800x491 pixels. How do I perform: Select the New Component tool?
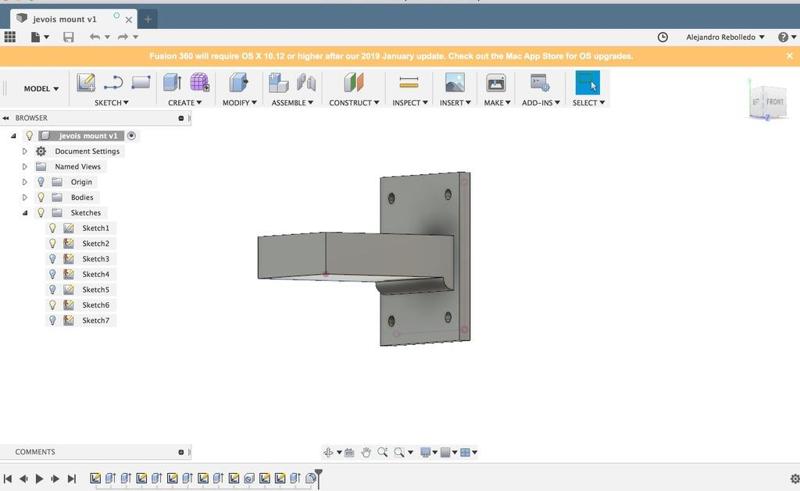click(279, 83)
